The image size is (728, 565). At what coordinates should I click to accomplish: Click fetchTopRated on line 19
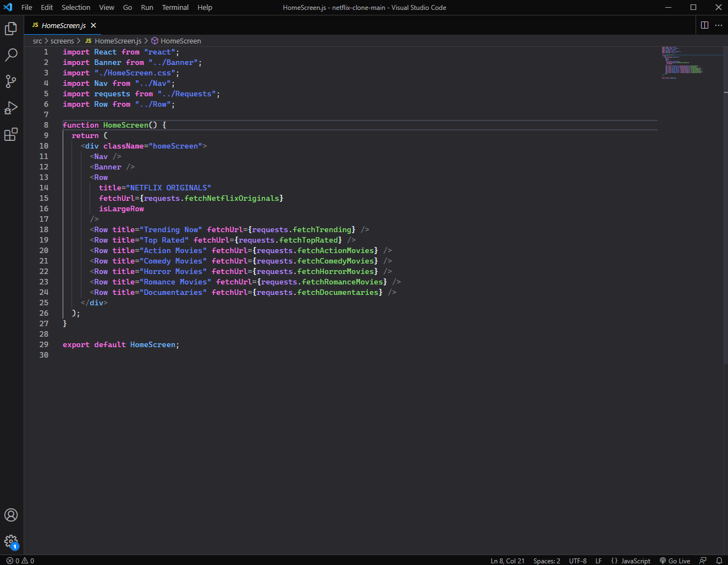(x=308, y=240)
